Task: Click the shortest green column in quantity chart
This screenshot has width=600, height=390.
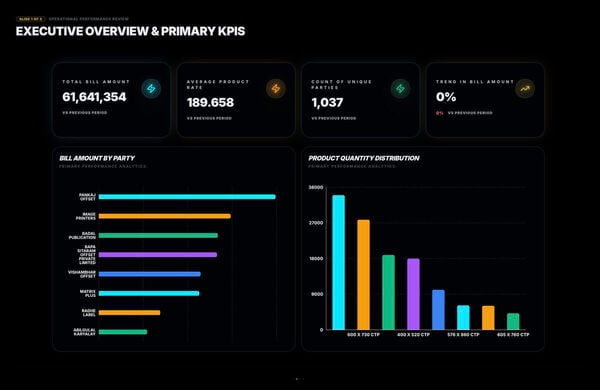Action: click(513, 321)
